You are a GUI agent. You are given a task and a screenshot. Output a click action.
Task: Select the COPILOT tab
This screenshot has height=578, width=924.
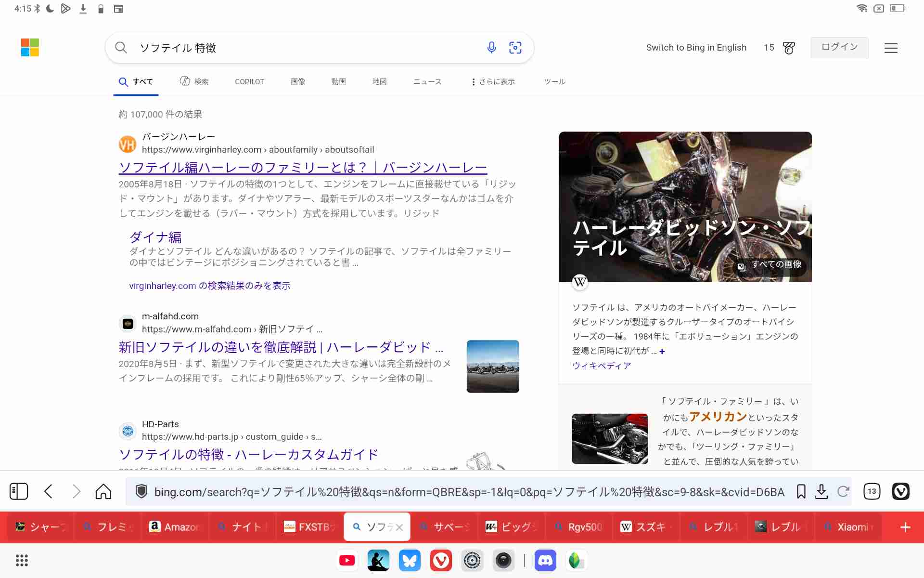[249, 82]
